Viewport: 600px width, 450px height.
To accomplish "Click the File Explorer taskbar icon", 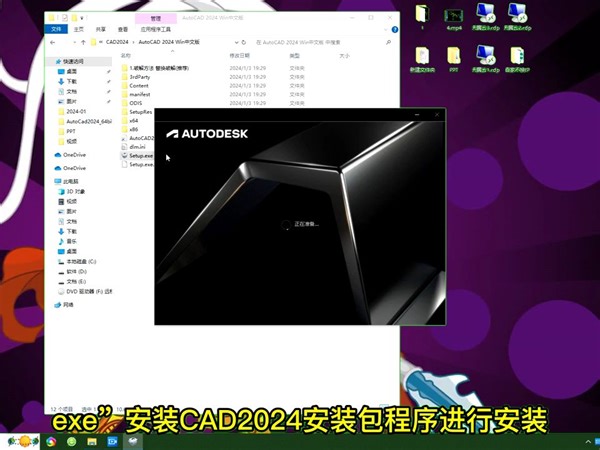I will (x=92, y=442).
